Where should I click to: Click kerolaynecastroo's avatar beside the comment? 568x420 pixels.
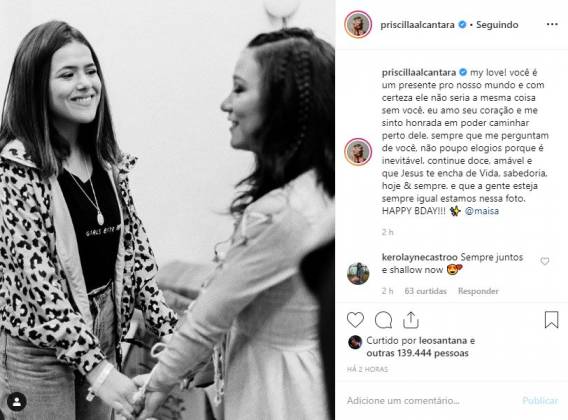pos(358,274)
